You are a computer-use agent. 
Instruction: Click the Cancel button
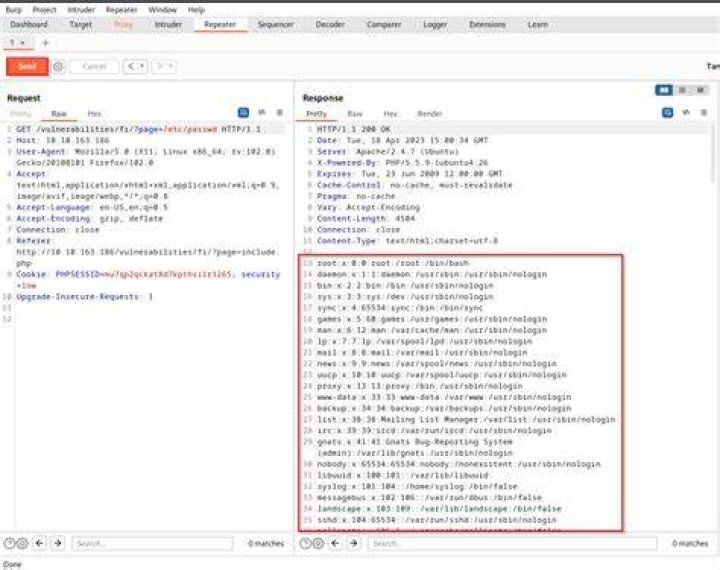(94, 67)
